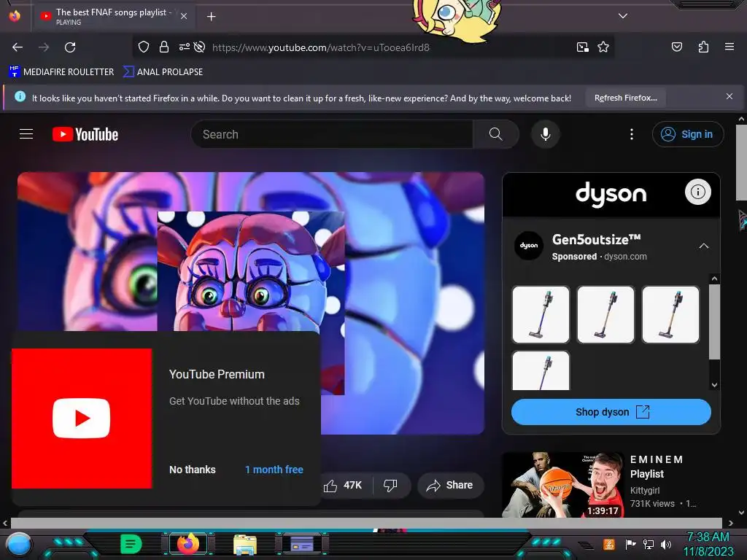747x560 pixels.
Task: Click the horizontal page scrollbar
Action: [366, 524]
